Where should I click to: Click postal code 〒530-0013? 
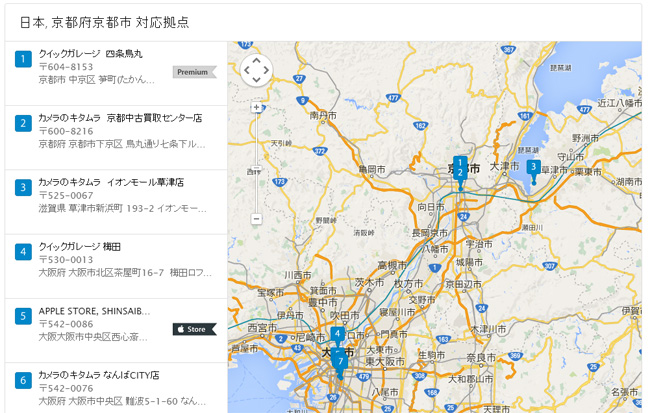pyautogui.click(x=66, y=260)
